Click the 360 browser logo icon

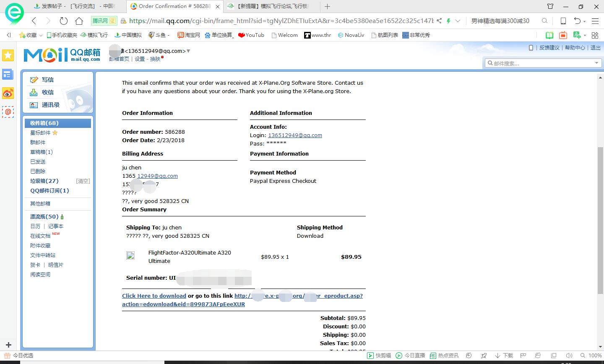14,13
